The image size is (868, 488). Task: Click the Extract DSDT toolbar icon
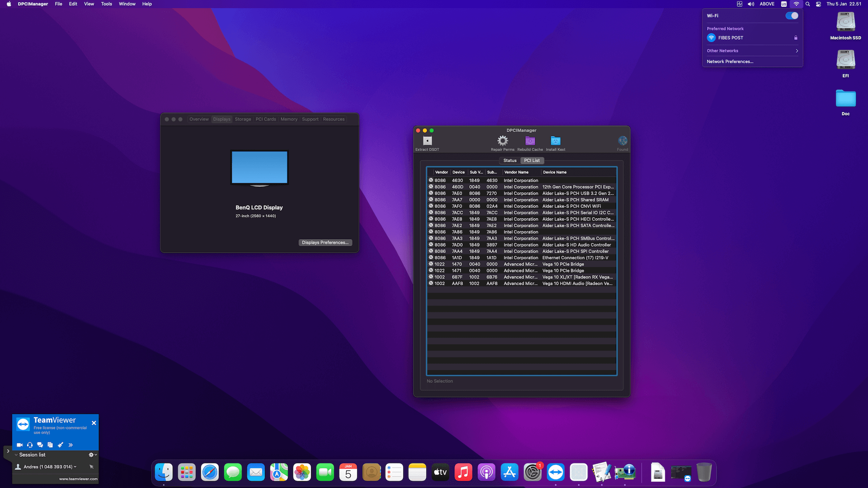[x=427, y=141]
